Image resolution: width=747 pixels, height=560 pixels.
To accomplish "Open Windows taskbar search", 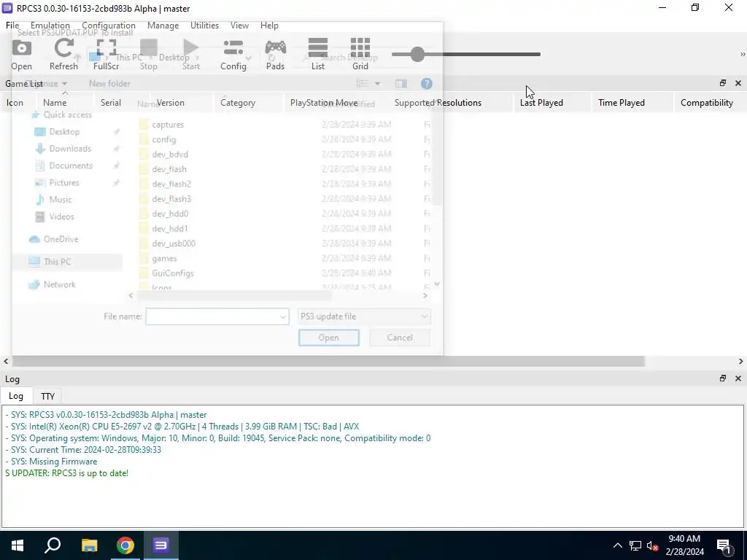I will tap(53, 545).
